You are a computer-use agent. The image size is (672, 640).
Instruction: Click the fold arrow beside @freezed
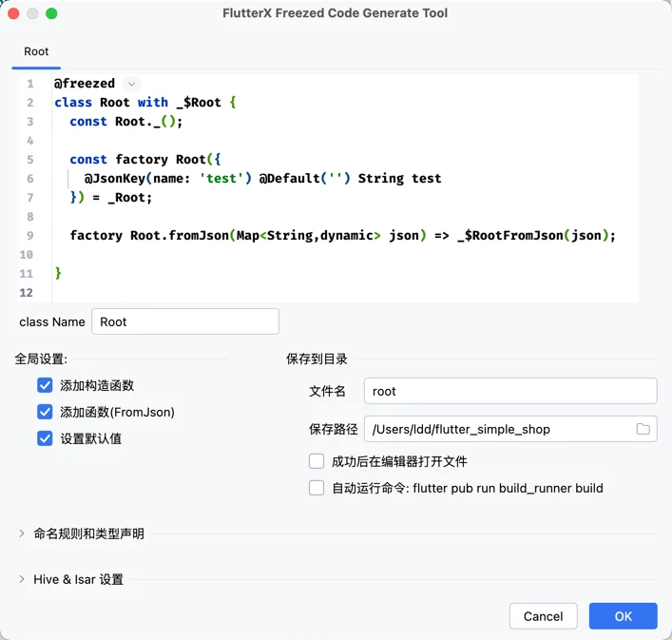[132, 84]
